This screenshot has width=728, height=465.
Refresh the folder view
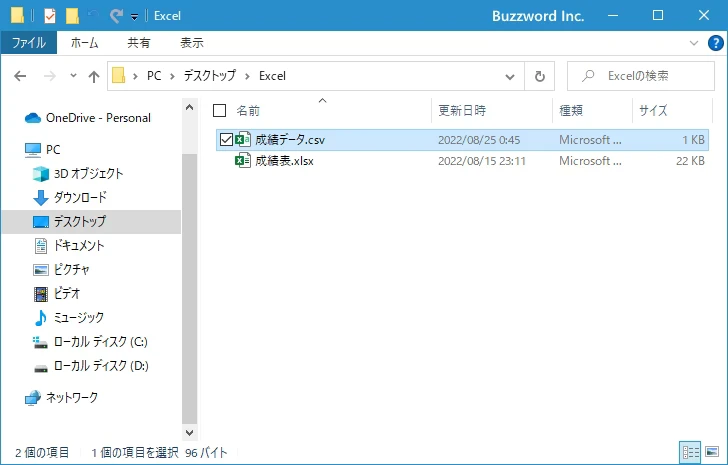(x=540, y=76)
